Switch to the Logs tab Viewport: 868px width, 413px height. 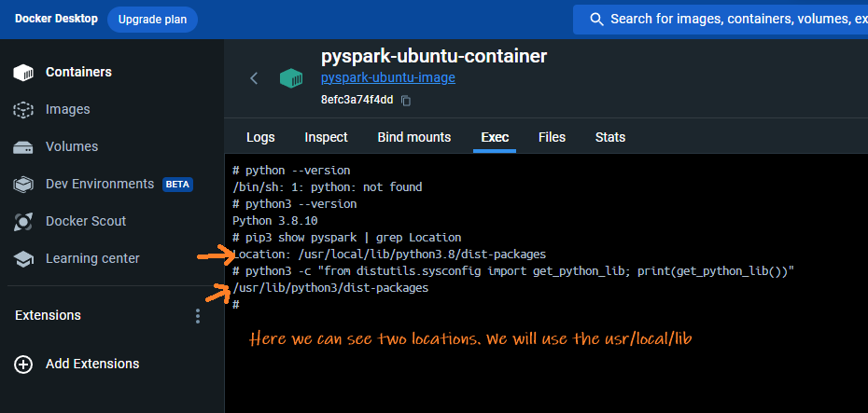260,137
